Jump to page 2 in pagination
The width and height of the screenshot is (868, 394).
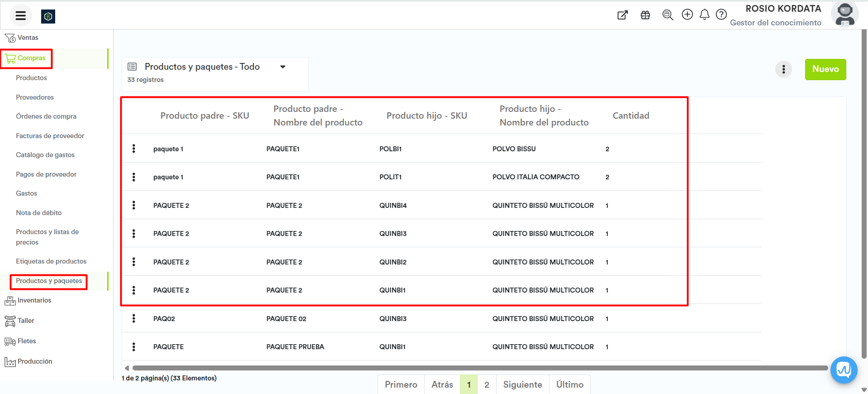(x=487, y=384)
